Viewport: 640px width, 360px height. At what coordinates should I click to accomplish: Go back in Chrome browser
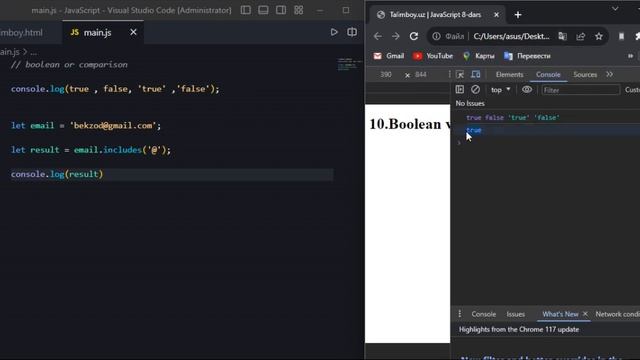378,36
